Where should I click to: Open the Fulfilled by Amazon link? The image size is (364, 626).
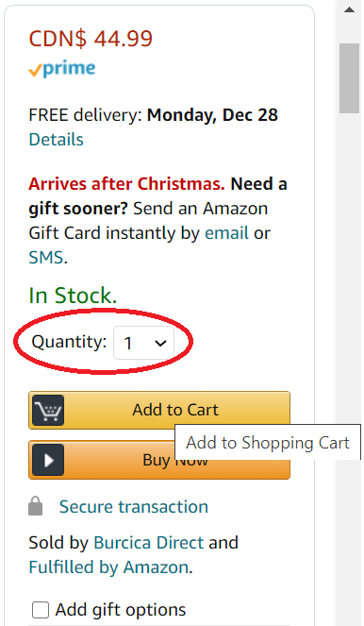pos(108,567)
